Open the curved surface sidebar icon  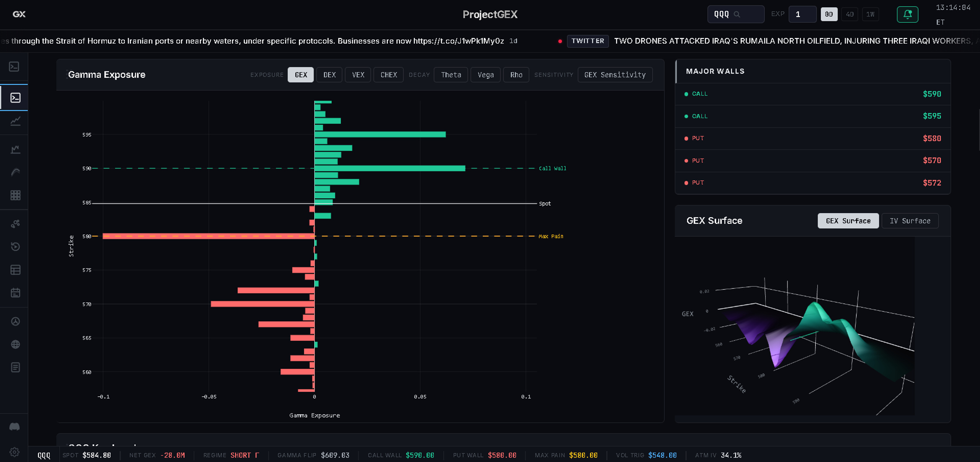pos(15,172)
